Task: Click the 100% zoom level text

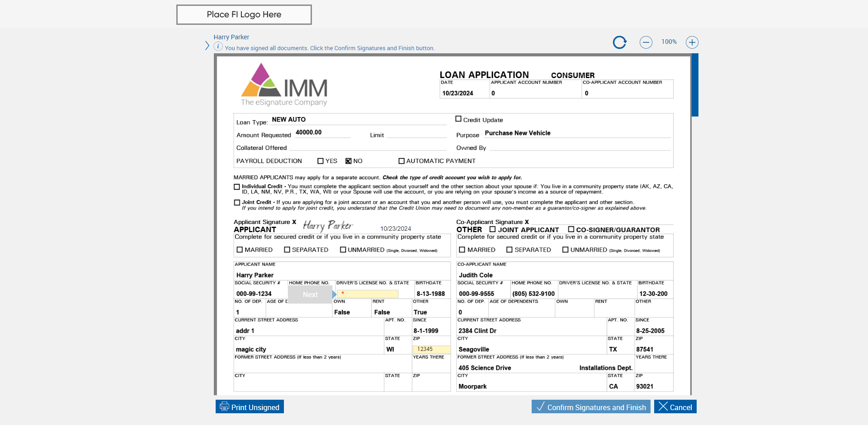Action: pyautogui.click(x=669, y=42)
